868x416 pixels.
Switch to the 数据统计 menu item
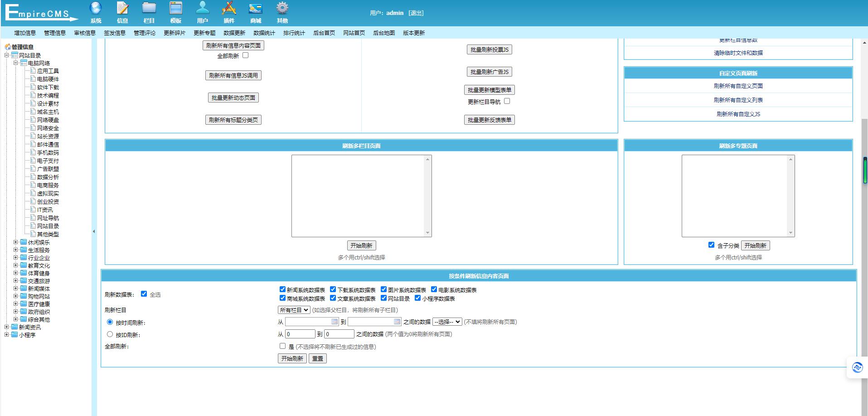tap(264, 33)
